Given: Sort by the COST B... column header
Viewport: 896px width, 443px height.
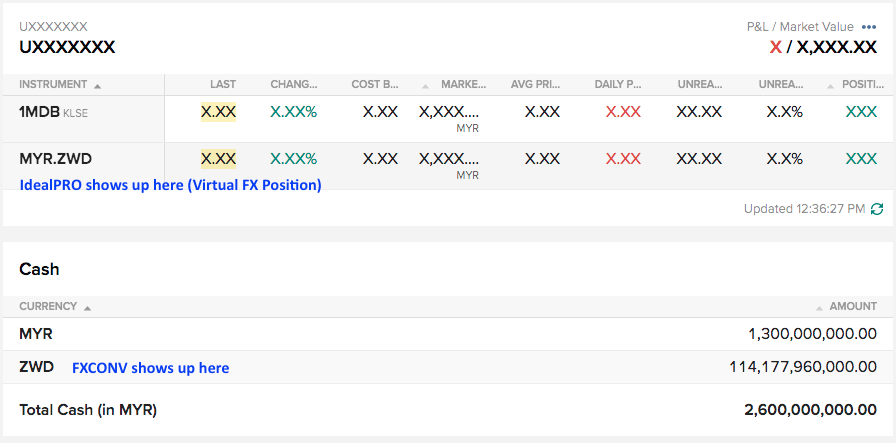Looking at the screenshot, I should tap(375, 85).
